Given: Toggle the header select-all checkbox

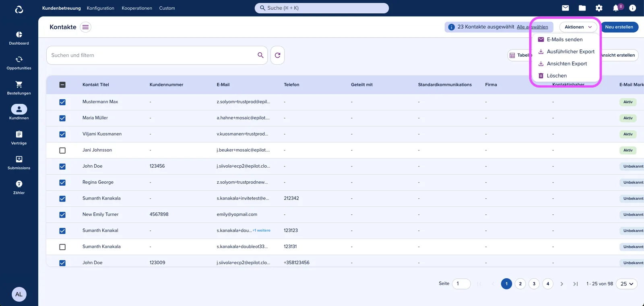Looking at the screenshot, I should pyautogui.click(x=62, y=85).
